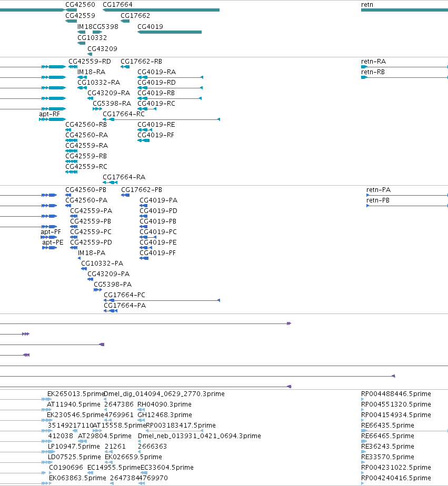Viewport: 448px width, 486px height.
Task: Select protein label CG10332-PA
Action: tap(102, 264)
